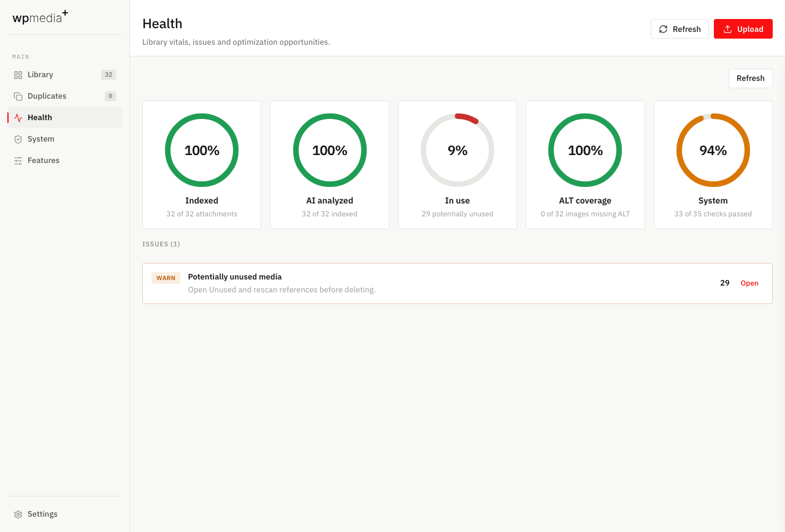This screenshot has height=532, width=785.
Task: Click the System shield icon
Action: (18, 139)
